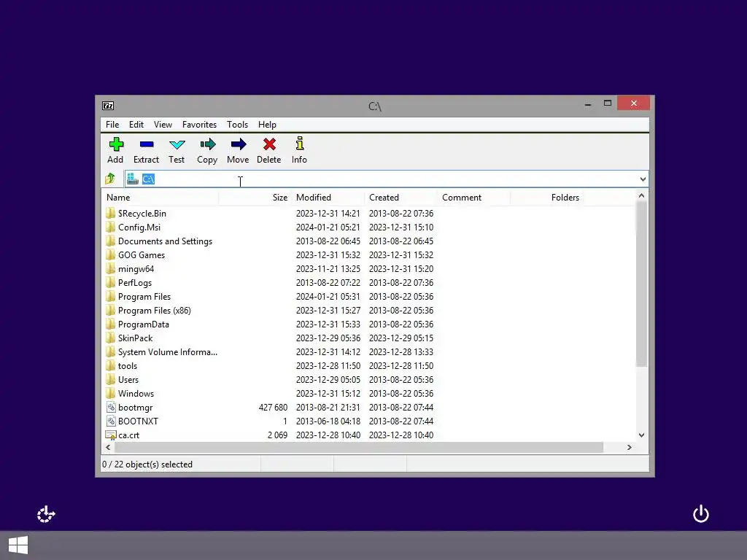
Task: Click the Add toolbar icon
Action: click(x=116, y=144)
